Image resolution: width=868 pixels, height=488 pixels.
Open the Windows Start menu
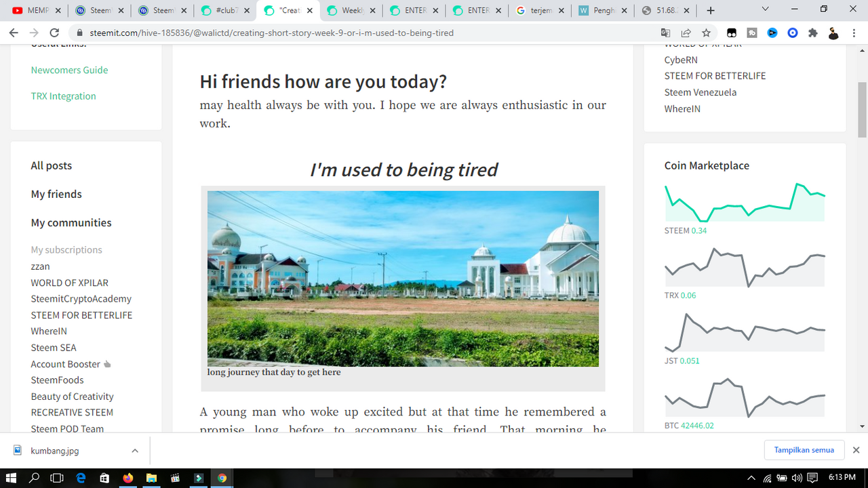tap(12, 478)
